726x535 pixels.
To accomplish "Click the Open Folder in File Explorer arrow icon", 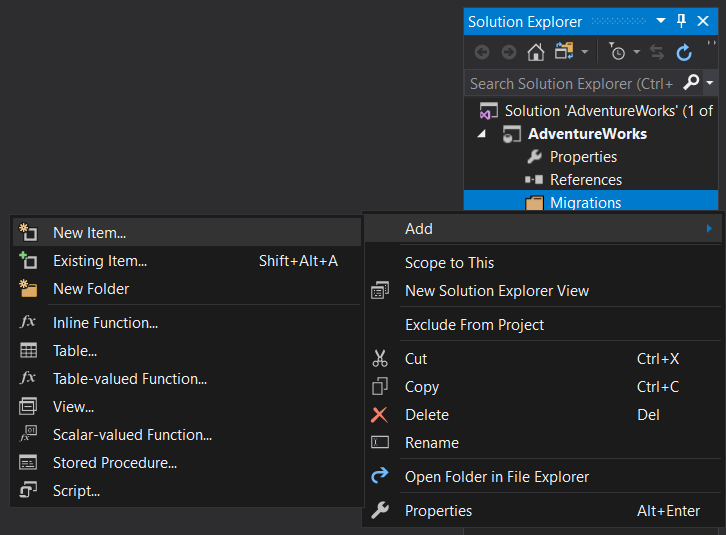I will click(x=380, y=477).
